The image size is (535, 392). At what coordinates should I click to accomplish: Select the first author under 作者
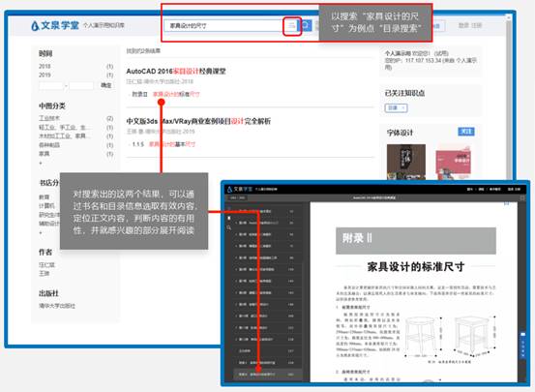[46, 264]
